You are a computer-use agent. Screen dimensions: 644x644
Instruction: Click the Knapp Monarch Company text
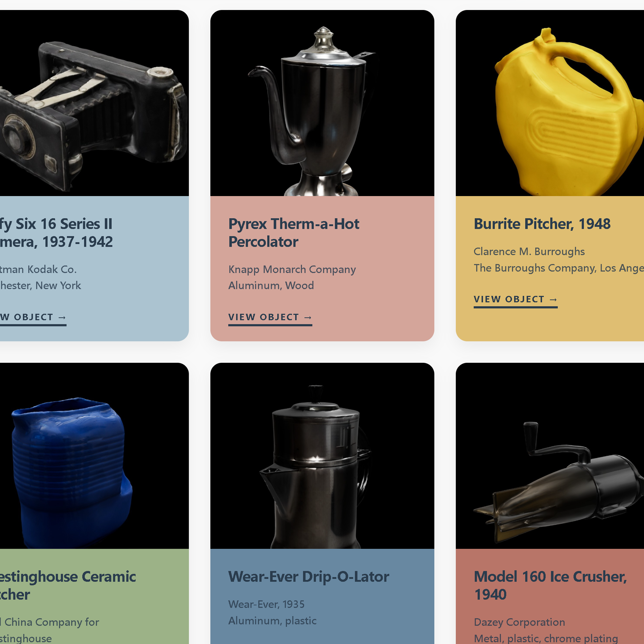(x=292, y=269)
